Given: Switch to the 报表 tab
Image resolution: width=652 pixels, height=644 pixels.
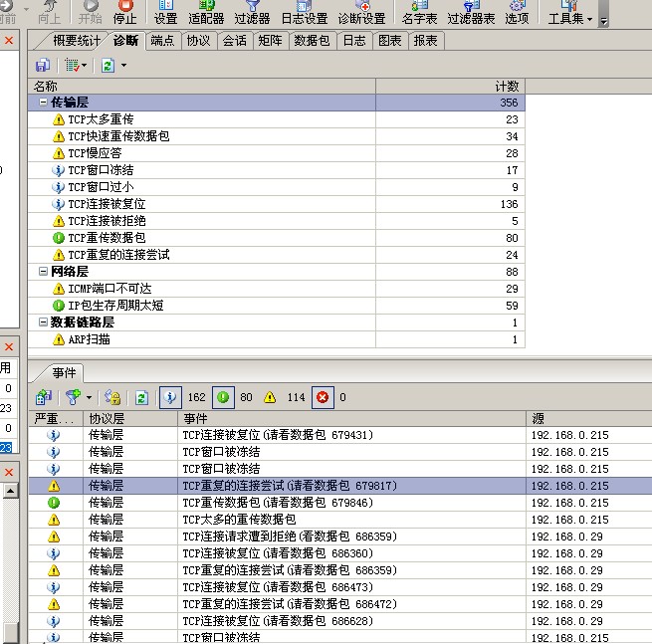Looking at the screenshot, I should point(426,41).
